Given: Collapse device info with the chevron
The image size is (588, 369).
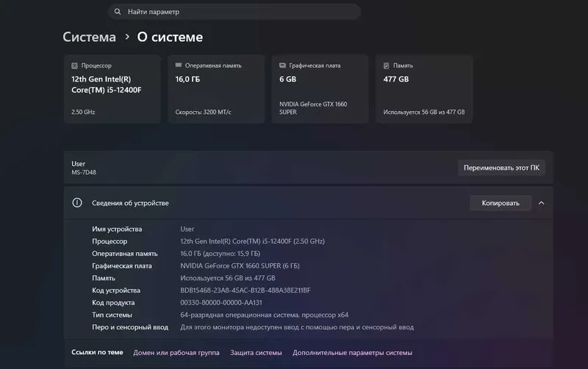Looking at the screenshot, I should click(x=541, y=203).
